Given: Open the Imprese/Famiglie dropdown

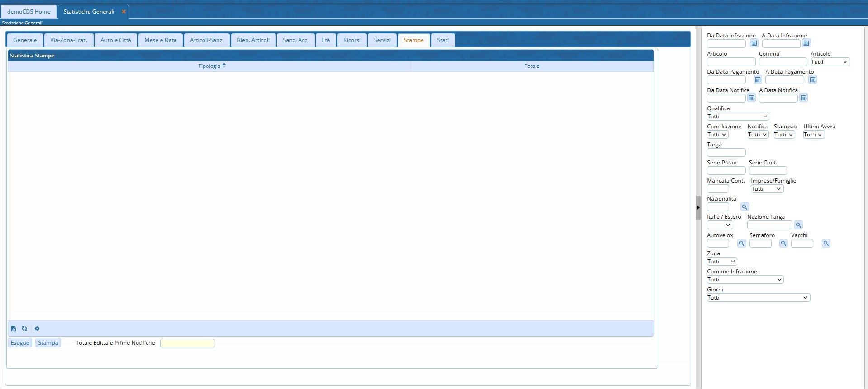Looking at the screenshot, I should 767,189.
